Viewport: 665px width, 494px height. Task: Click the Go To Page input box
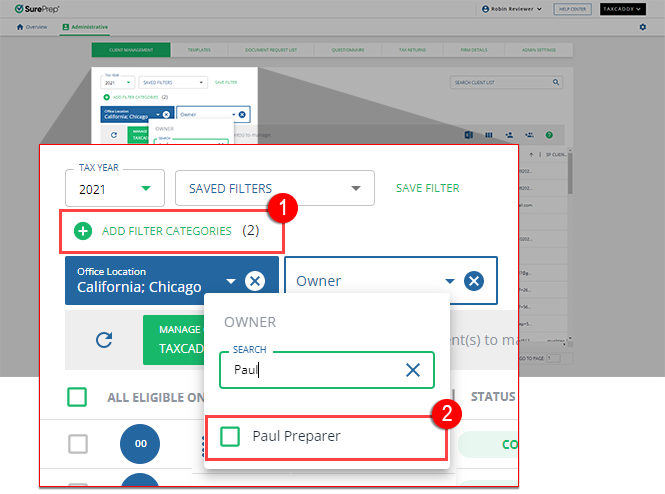click(553, 358)
